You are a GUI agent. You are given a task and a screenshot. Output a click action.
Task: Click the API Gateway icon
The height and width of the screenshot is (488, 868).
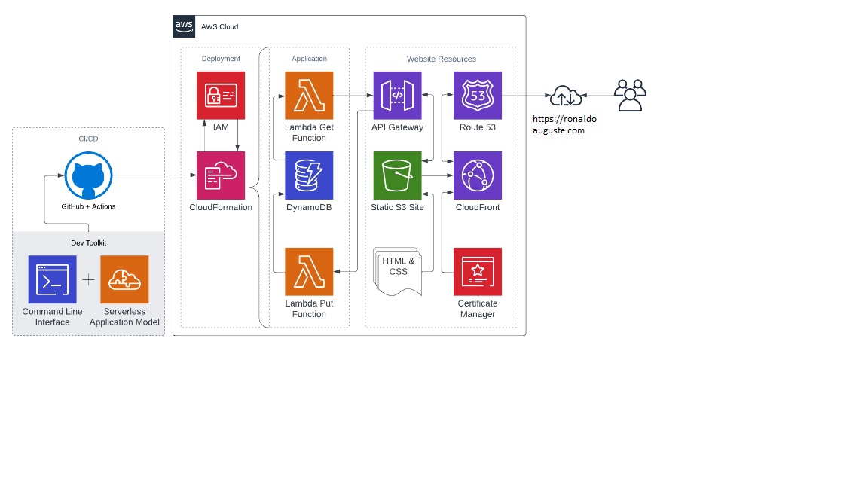pyautogui.click(x=397, y=96)
